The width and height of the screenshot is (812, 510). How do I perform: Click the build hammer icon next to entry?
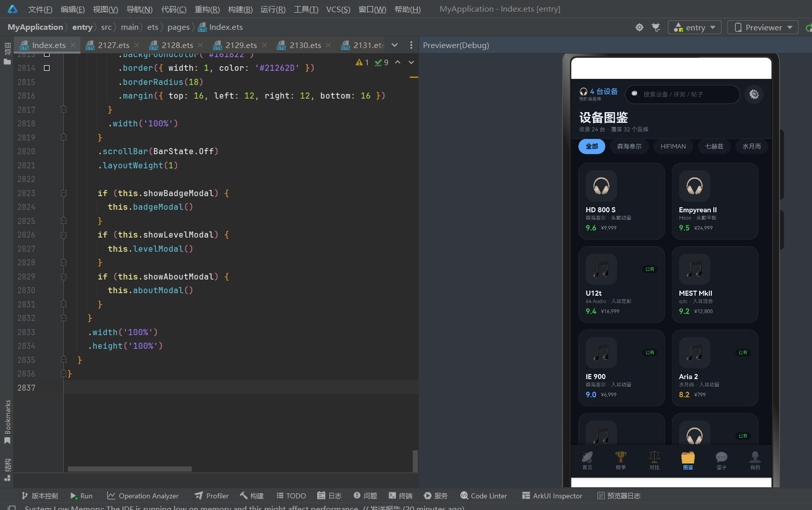[x=656, y=27]
